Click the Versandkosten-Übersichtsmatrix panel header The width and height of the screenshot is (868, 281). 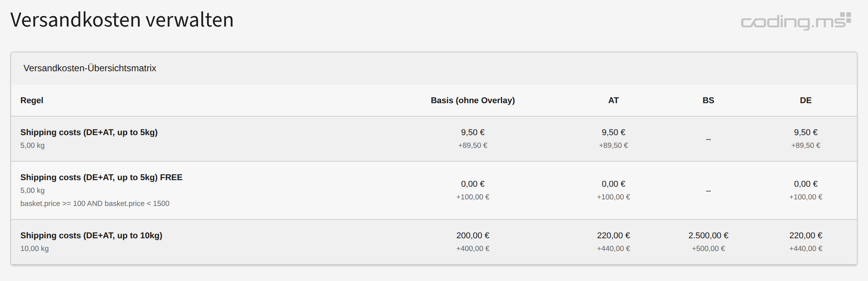point(90,68)
